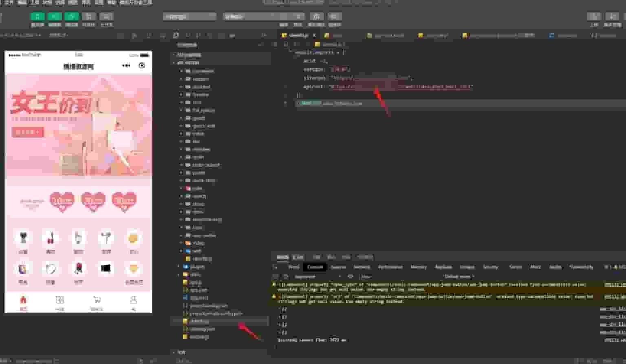Switch to the Memory tab
The width and height of the screenshot is (626, 364).
tap(418, 267)
